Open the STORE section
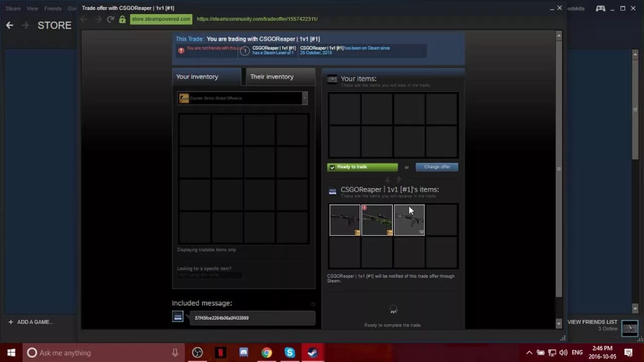644x362 pixels. click(54, 25)
